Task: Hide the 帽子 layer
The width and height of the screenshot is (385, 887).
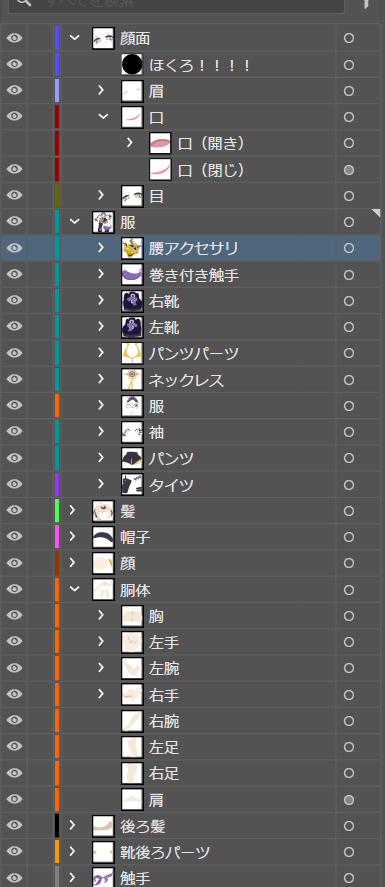Action: coord(15,537)
